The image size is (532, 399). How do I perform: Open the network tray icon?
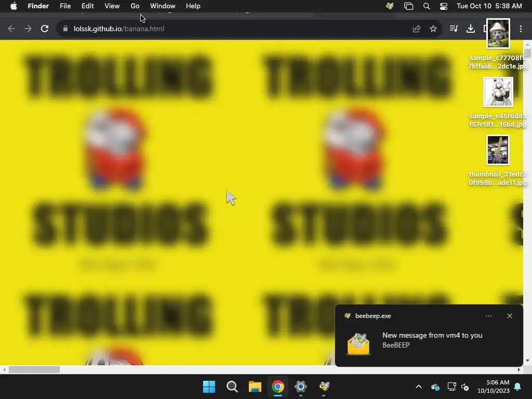(451, 387)
